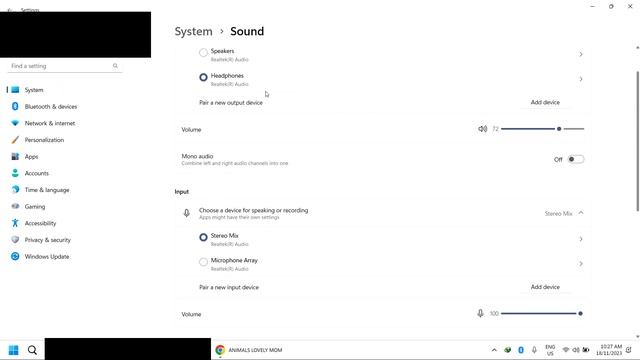
Task: Focus the Find a setting search box
Action: pyautogui.click(x=65, y=66)
